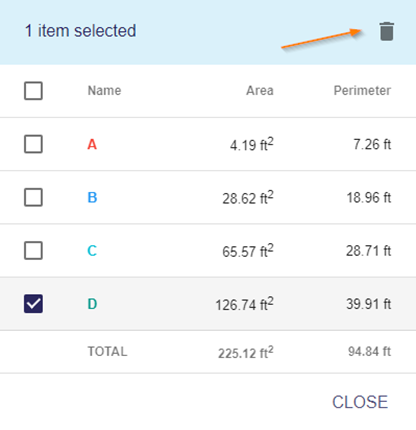416x430 pixels.
Task: Check the box for row A
Action: pos(33,144)
